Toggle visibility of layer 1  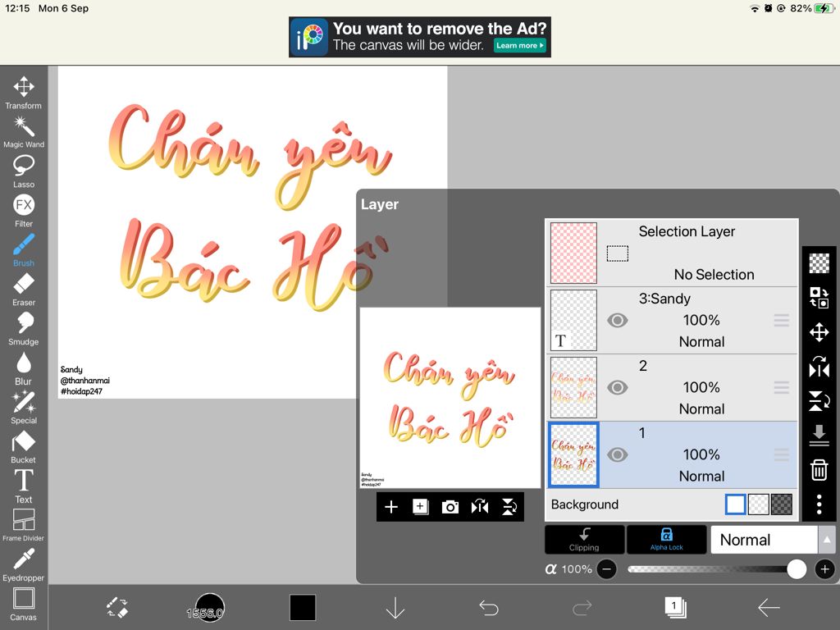(x=617, y=454)
